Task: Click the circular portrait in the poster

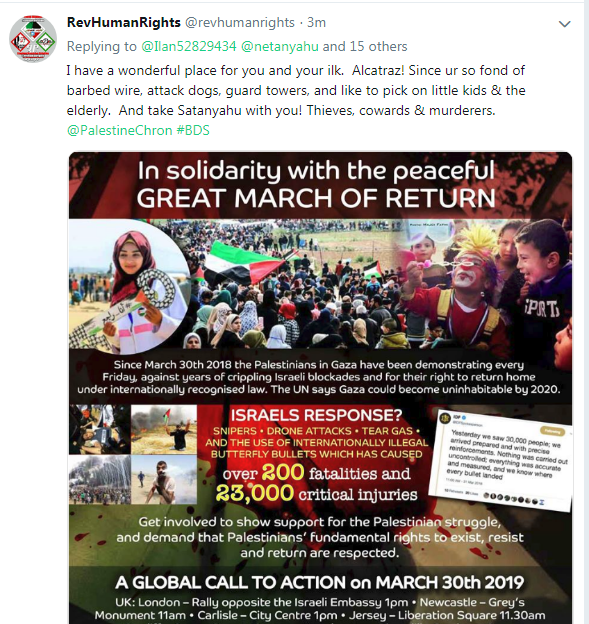Action: (129, 286)
